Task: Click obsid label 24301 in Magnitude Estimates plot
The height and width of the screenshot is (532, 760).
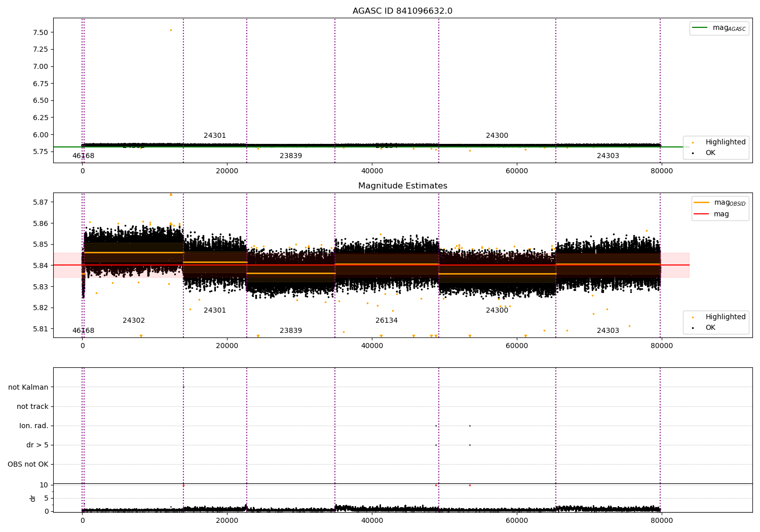Action: click(x=215, y=311)
